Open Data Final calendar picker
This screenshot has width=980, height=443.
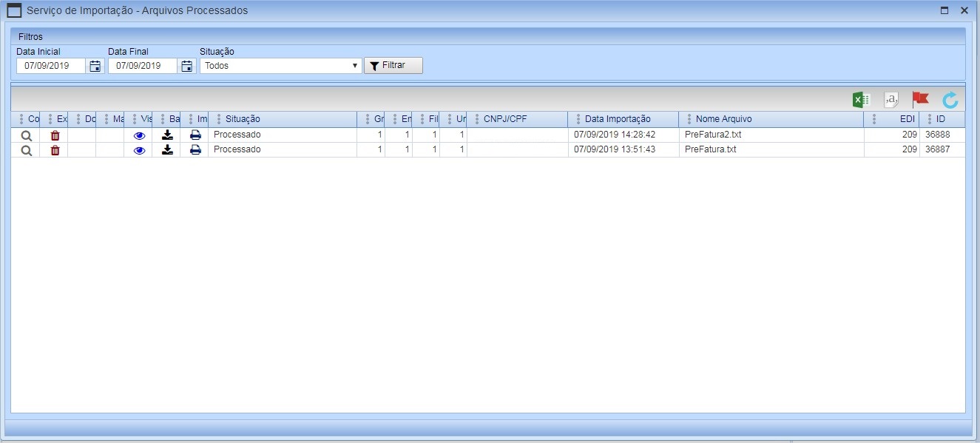point(187,66)
